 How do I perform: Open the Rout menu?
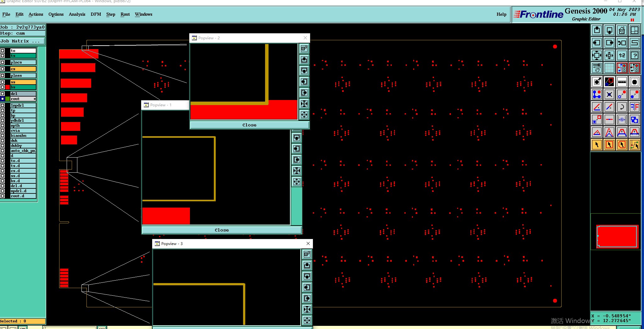125,14
